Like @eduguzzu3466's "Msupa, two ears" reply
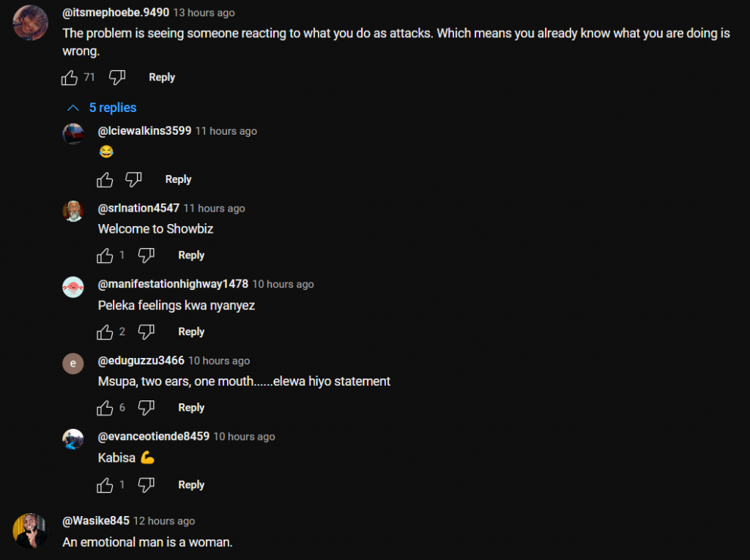 coord(105,408)
